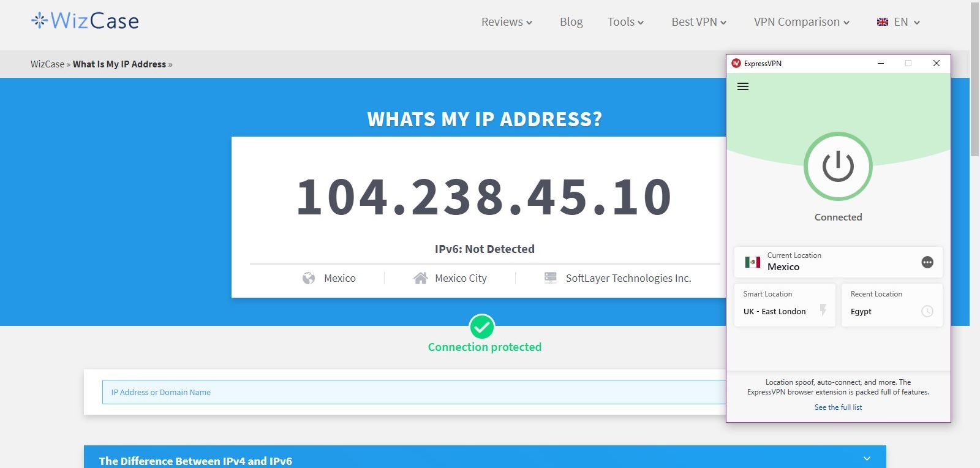Open the ExpressVPN hamburger menu

click(743, 86)
